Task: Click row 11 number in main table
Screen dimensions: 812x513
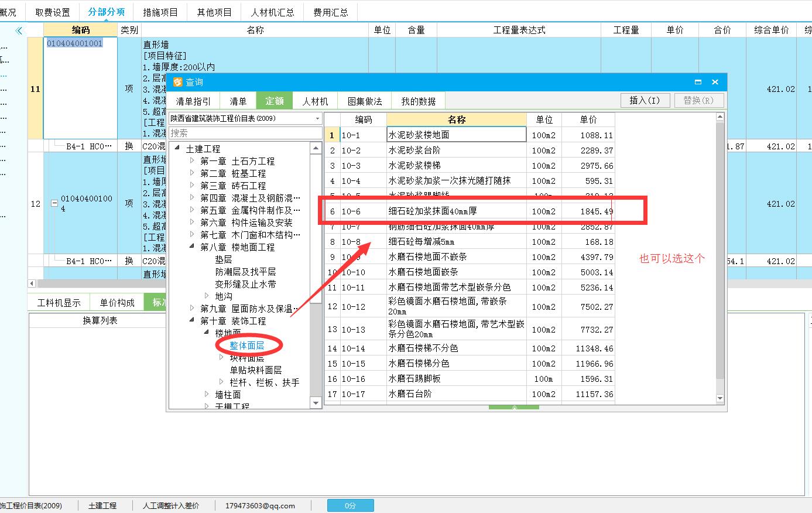Action: (35, 89)
